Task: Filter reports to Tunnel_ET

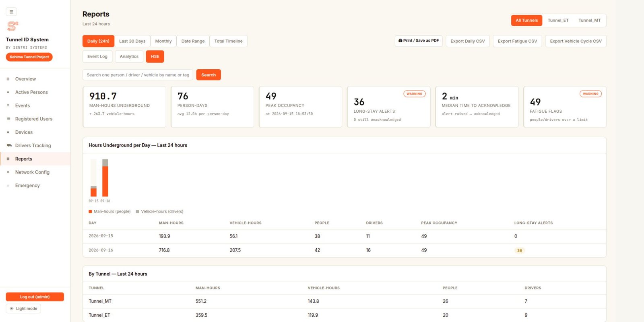Action: [x=558, y=21]
